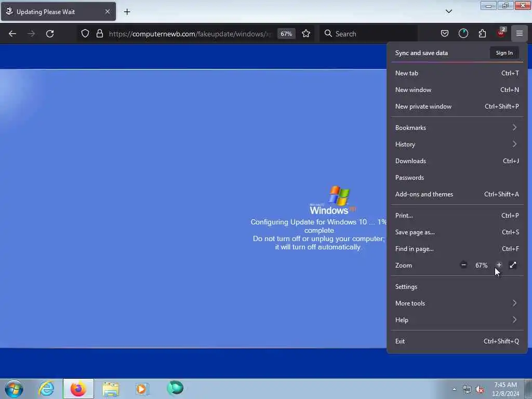The image size is (532, 399).
Task: Reset zoom by clicking 67% in menu
Action: click(481, 265)
